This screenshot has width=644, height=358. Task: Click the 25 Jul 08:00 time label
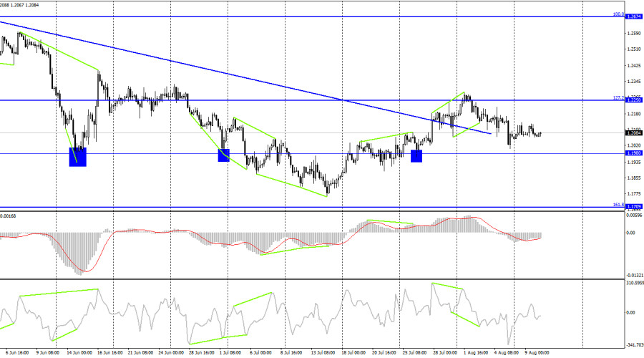pyautogui.click(x=414, y=353)
